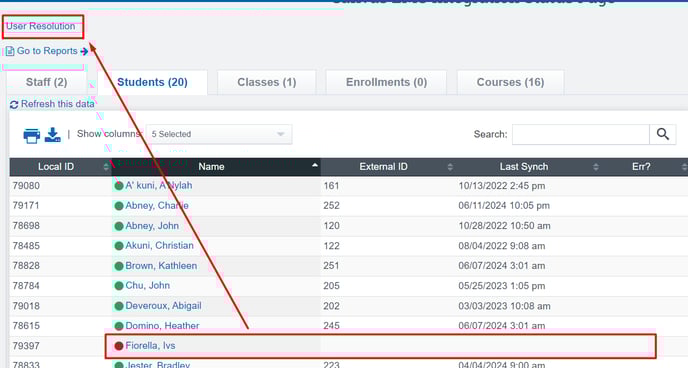Open the Classes (1) tab
Screen dimensions: 688x368
(x=267, y=82)
